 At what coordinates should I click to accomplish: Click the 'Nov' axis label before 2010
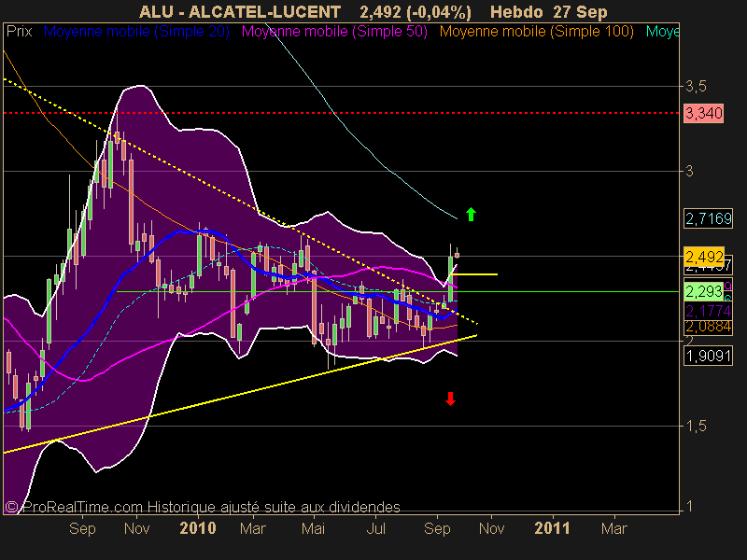coord(136,528)
